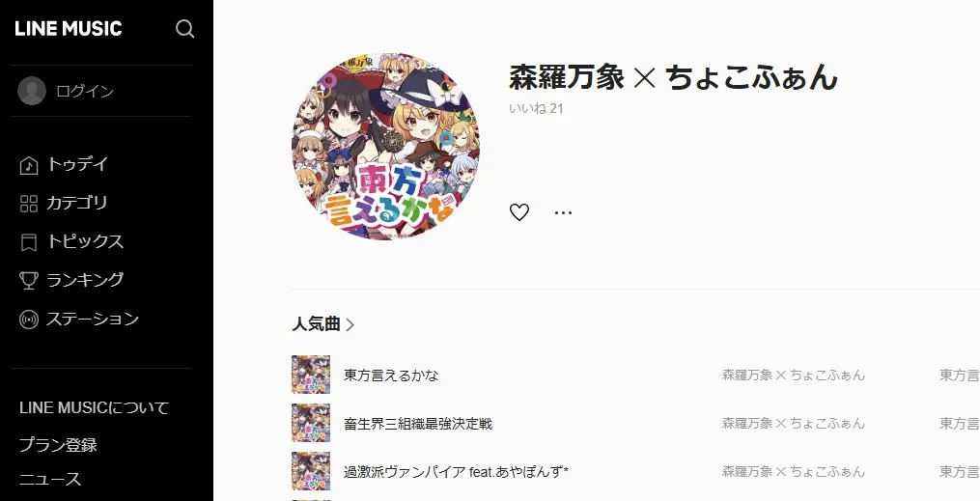Open the ニュース link in sidebar

point(50,479)
